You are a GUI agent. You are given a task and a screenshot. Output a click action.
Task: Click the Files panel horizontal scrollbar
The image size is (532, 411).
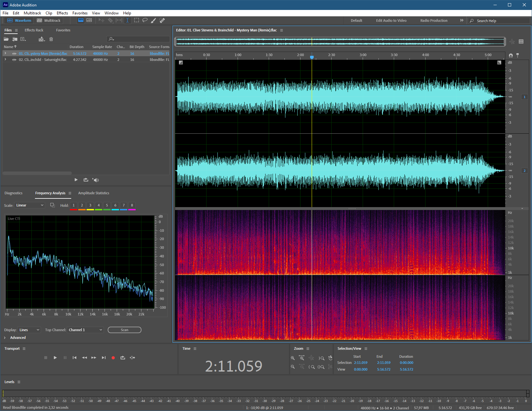(37, 173)
